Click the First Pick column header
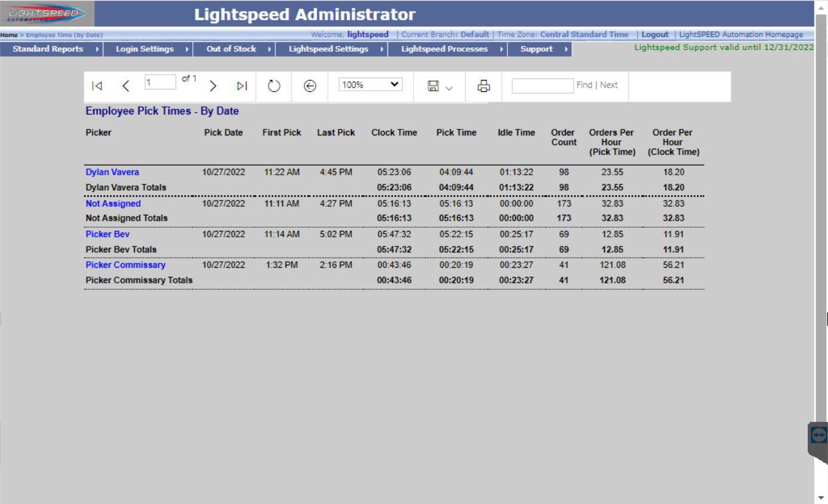The image size is (828, 504). (282, 133)
